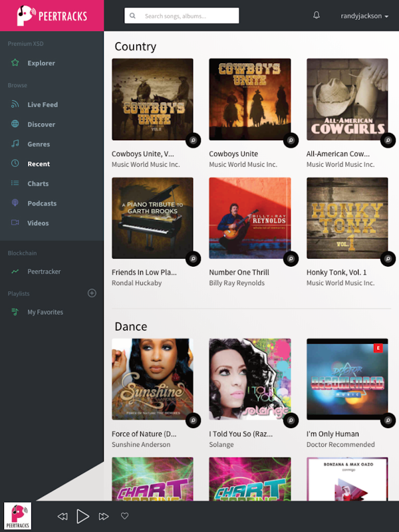
Task: Preview I Told You So disc icon
Action: pos(291,420)
